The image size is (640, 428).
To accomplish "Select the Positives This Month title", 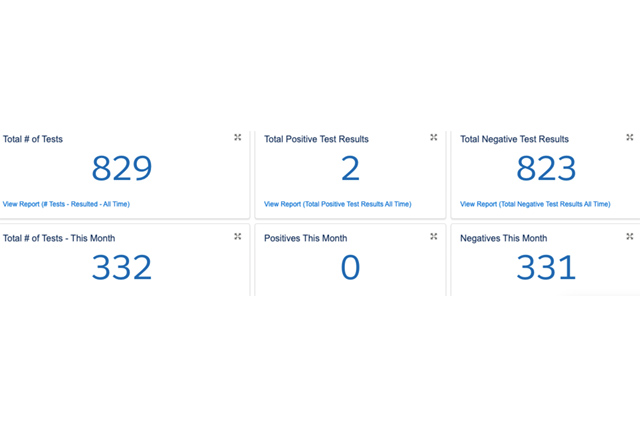I will click(305, 238).
